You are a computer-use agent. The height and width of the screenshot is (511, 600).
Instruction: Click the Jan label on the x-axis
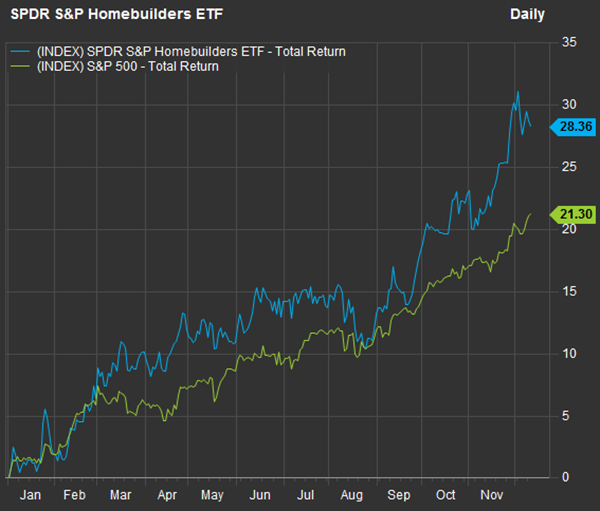[x=30, y=495]
